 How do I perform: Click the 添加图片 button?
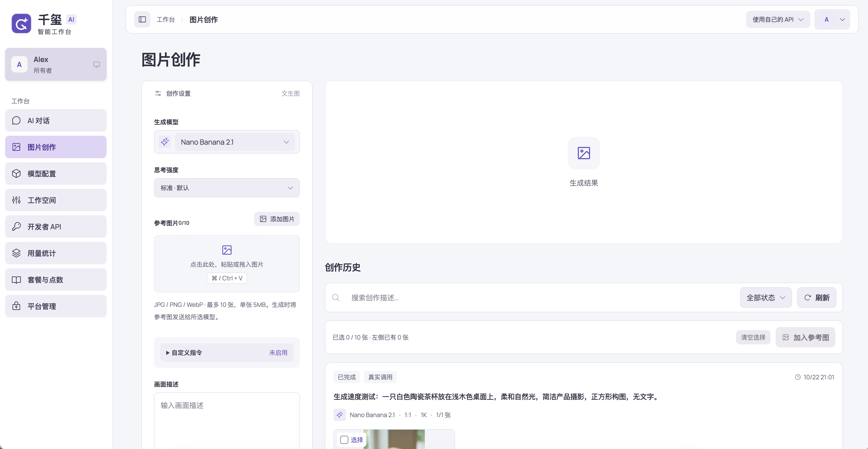[x=277, y=219]
